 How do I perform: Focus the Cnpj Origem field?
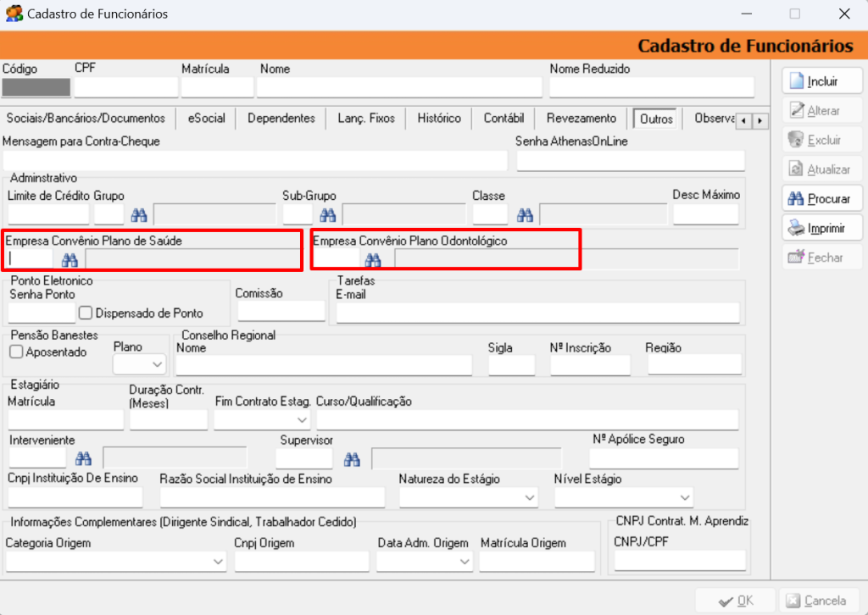click(302, 562)
